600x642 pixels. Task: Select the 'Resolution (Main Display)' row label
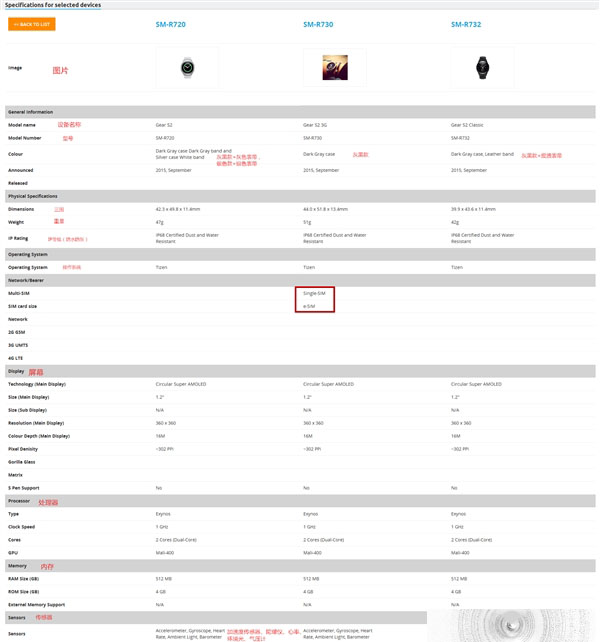(36, 423)
